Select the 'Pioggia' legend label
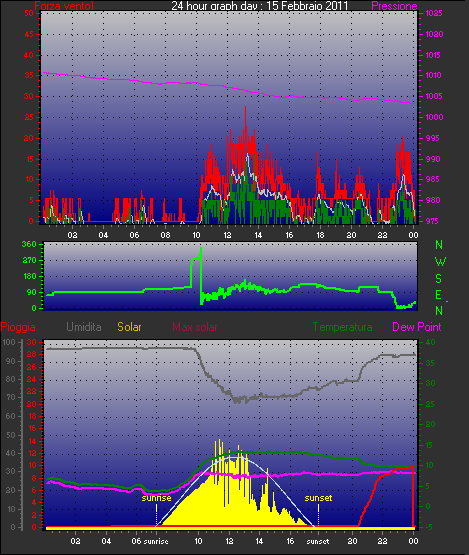469x555 pixels. click(x=18, y=327)
